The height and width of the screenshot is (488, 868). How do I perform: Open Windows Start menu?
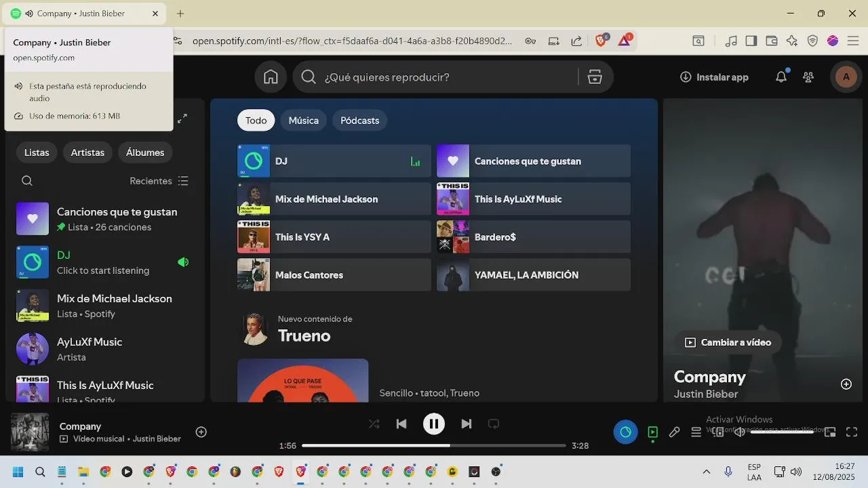[x=18, y=472]
